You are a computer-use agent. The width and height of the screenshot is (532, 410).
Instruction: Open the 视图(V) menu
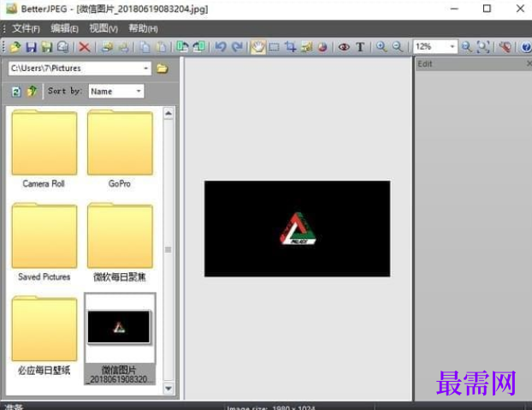(x=103, y=28)
